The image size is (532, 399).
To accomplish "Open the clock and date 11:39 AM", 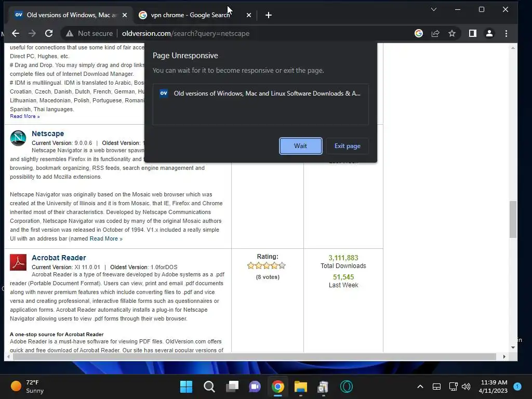I will (x=493, y=387).
